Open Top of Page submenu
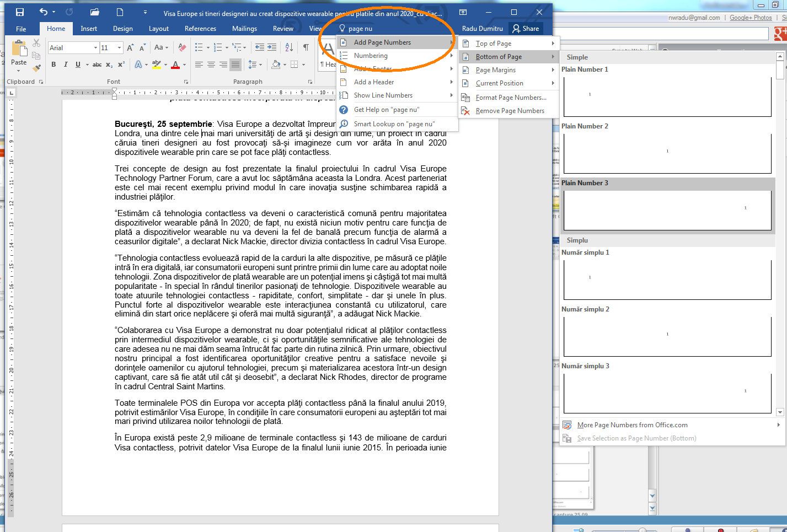Screen dimensions: 787x532 point(509,44)
